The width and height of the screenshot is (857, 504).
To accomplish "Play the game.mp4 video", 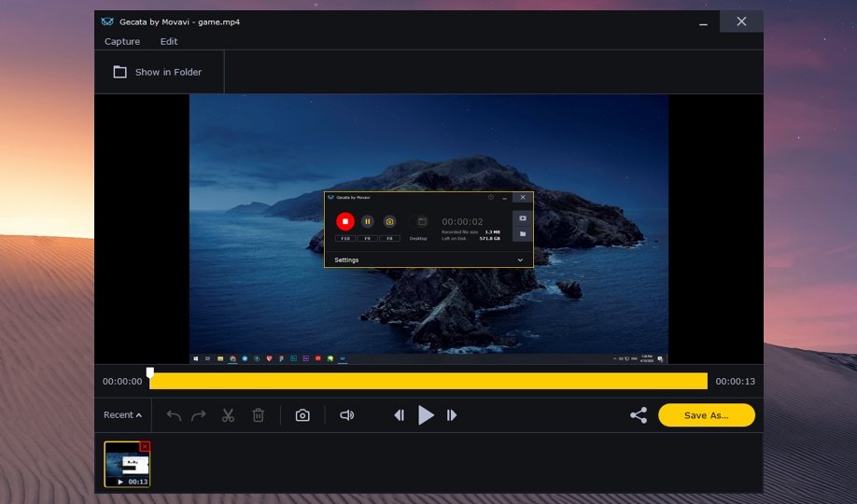I will pyautogui.click(x=426, y=415).
